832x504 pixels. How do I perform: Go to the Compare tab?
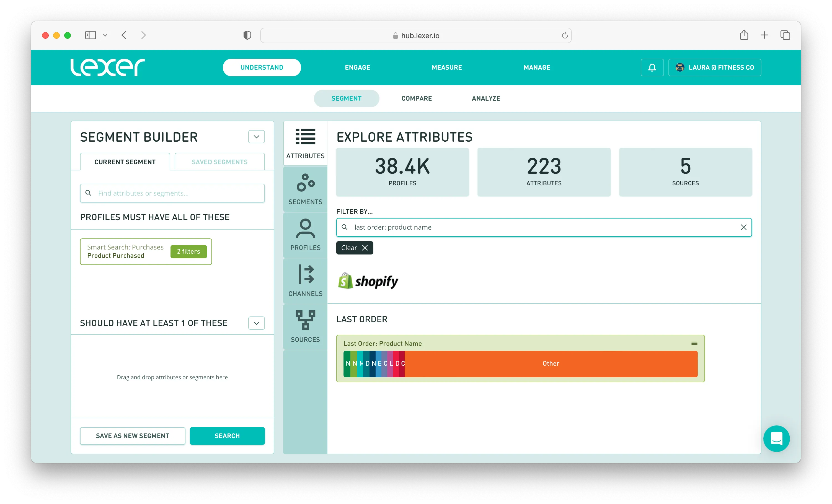coord(416,98)
